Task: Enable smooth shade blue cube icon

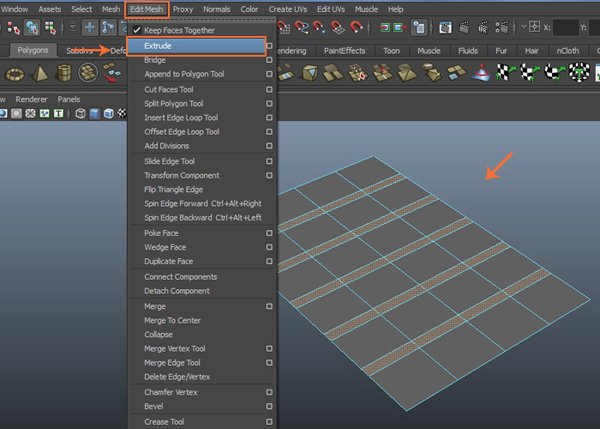Action: (x=94, y=113)
